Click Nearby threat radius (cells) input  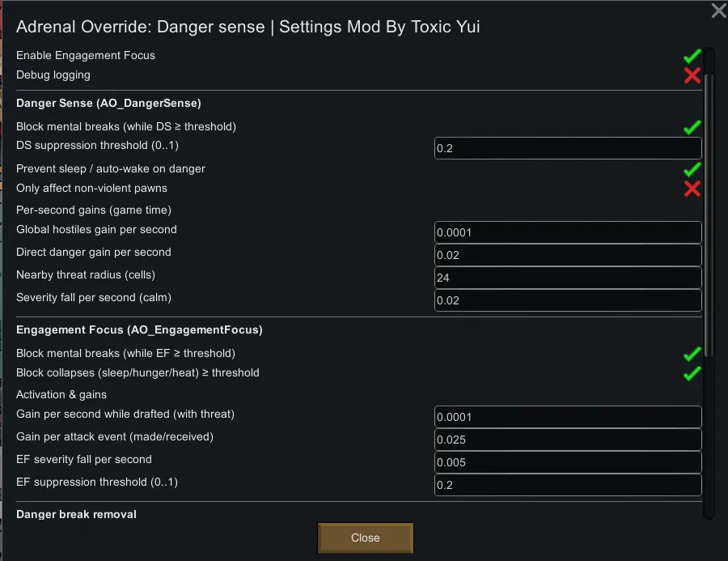(567, 278)
